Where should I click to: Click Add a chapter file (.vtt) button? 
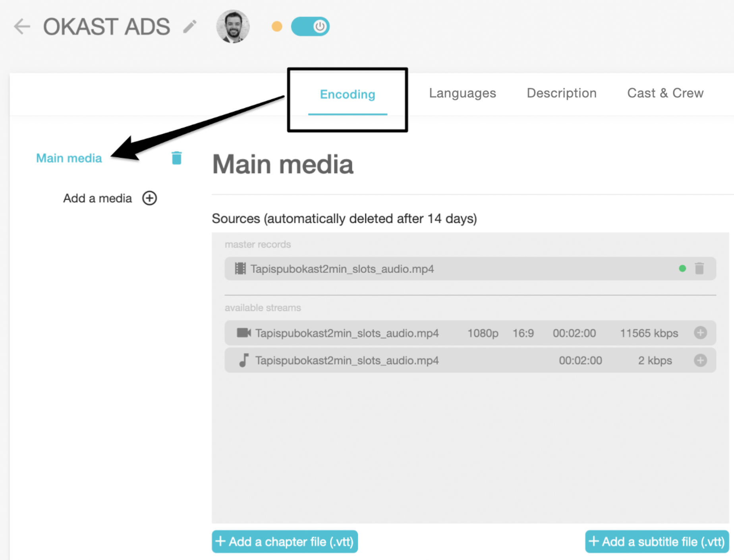pyautogui.click(x=285, y=542)
